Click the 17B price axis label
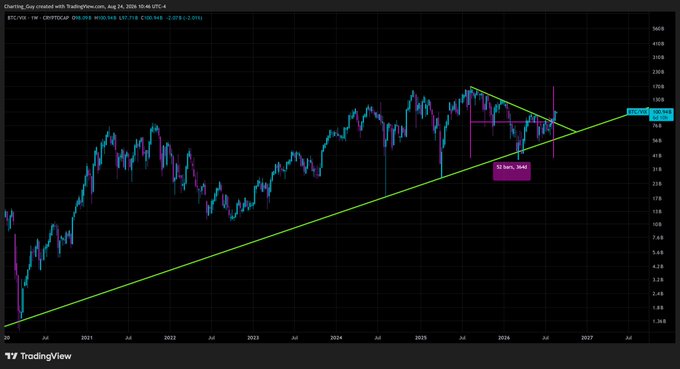 point(657,199)
